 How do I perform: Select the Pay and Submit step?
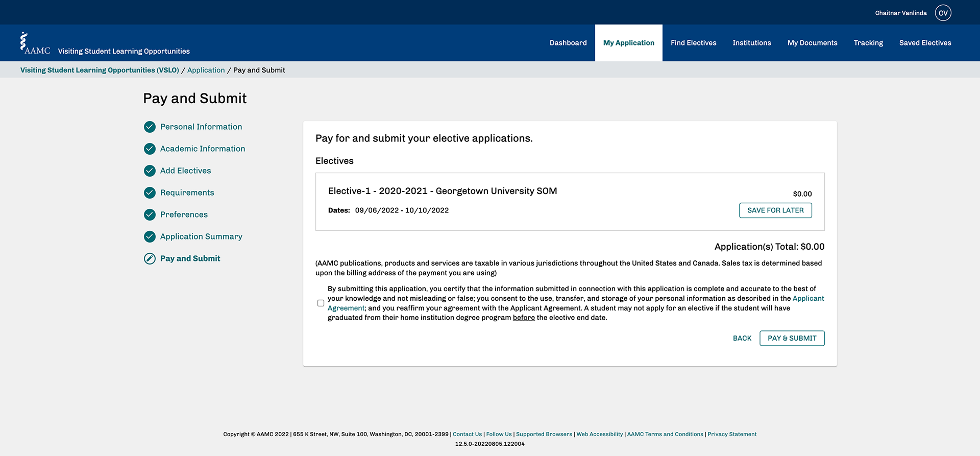(x=190, y=258)
